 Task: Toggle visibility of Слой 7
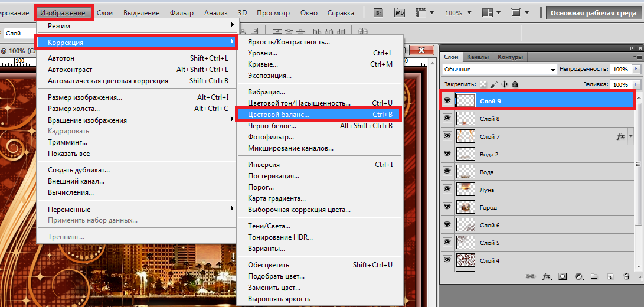[447, 136]
